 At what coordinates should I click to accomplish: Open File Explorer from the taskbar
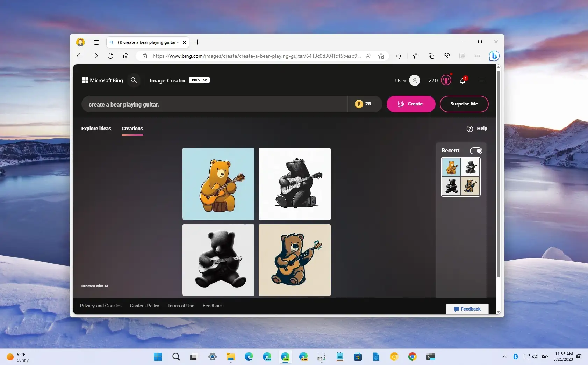pos(230,357)
